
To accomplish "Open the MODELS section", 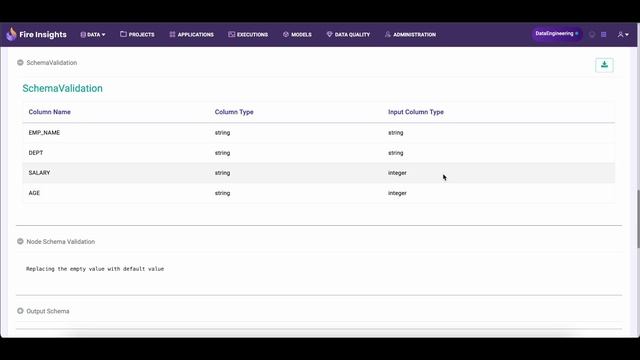I will pyautogui.click(x=297, y=34).
